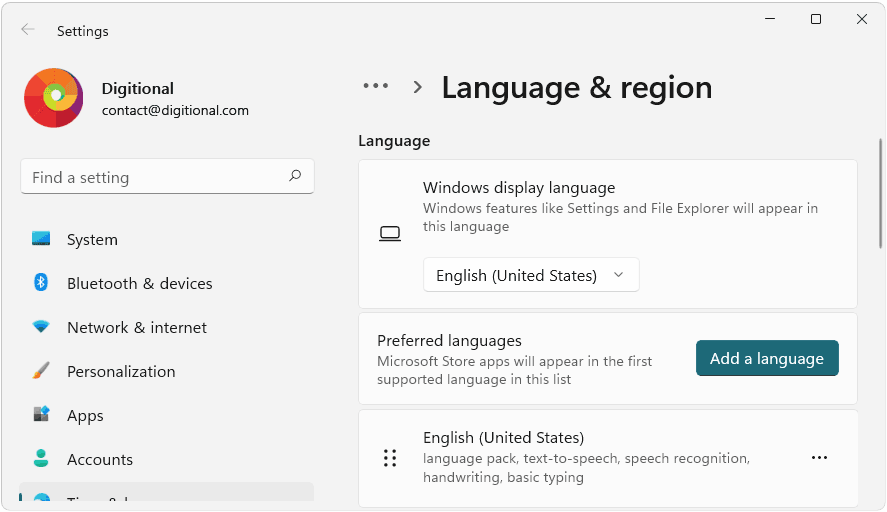Click the Apps icon in sidebar
Viewport: 887px width, 512px height.
[41, 414]
